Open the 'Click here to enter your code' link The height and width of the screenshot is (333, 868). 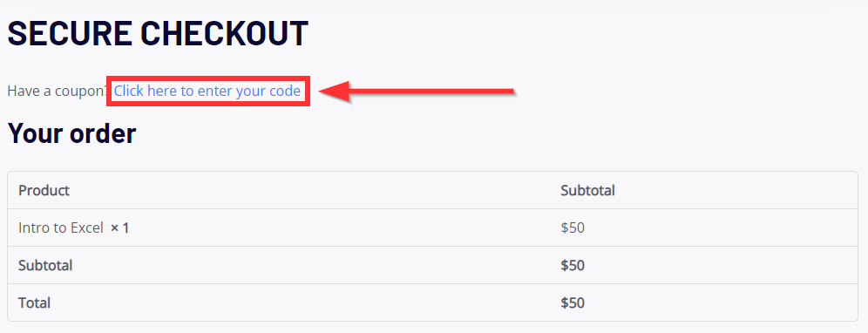click(x=207, y=91)
